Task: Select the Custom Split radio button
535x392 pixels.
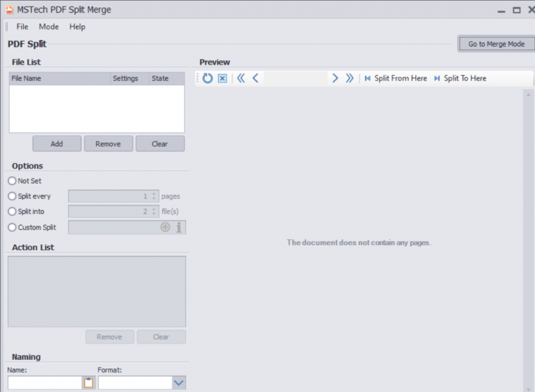Action: (x=12, y=227)
